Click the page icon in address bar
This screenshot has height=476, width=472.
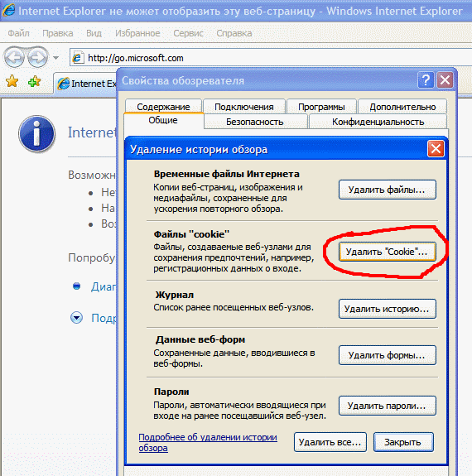(x=78, y=58)
